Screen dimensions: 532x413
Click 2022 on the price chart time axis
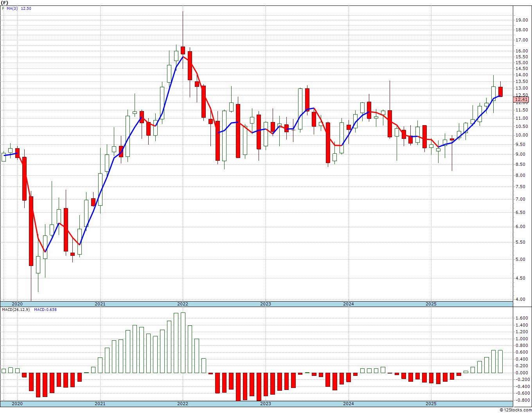[183, 304]
